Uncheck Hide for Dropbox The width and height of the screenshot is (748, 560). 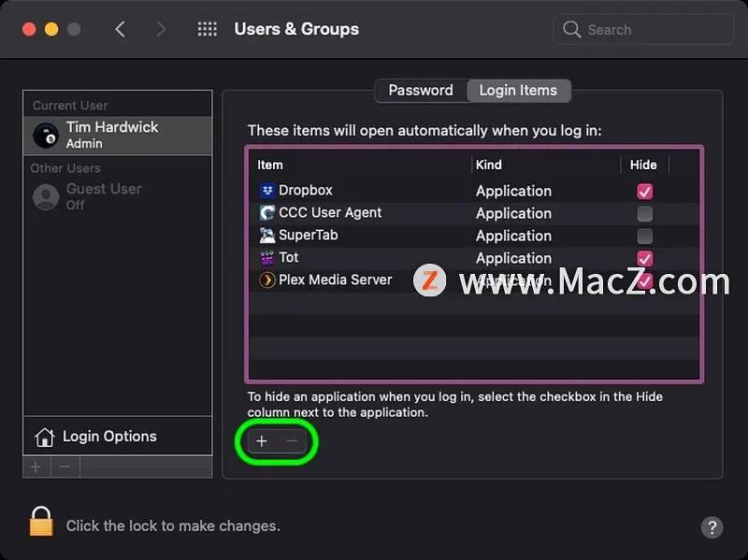(644, 192)
